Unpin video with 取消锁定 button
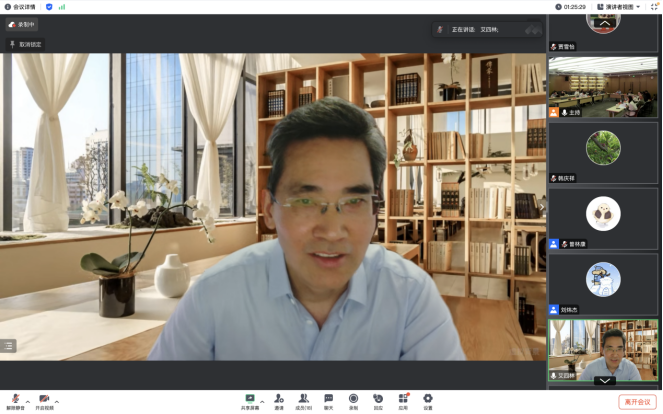Viewport: 663px width, 414px height. 25,44
